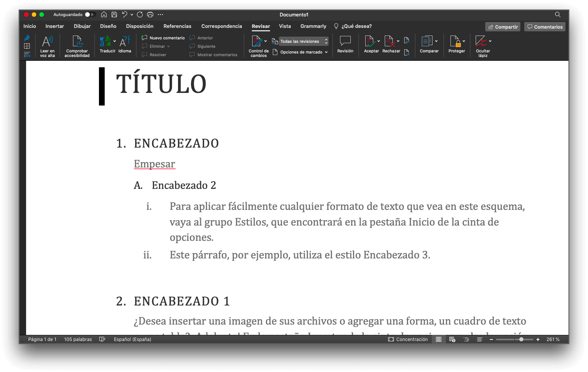Accept change with Aceptar icon
Image resolution: width=588 pixels, height=372 pixels.
[369, 41]
